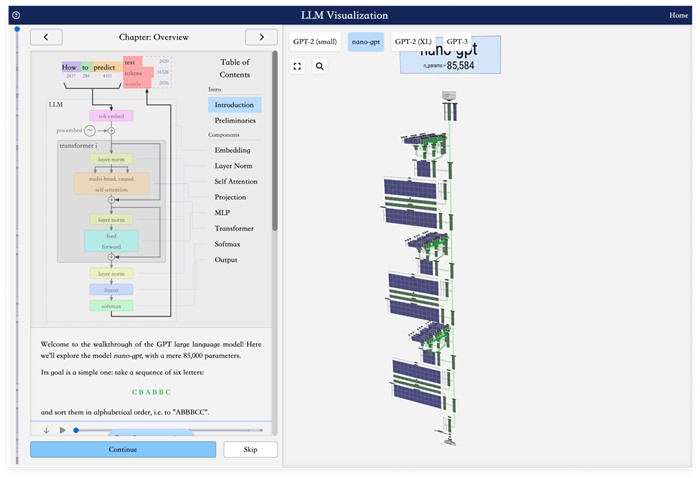Screen dimensions: 700x478
Task: Click the Skip button
Action: 250,449
